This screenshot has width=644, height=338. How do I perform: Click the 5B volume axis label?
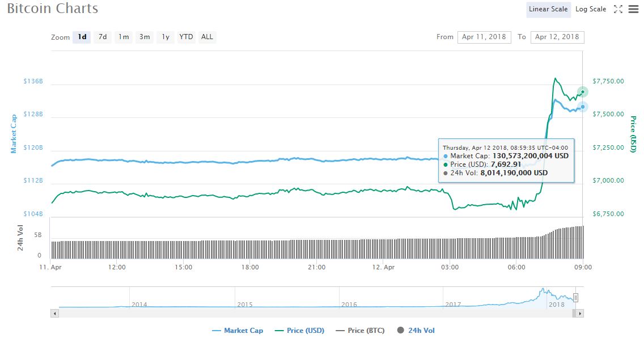38,235
